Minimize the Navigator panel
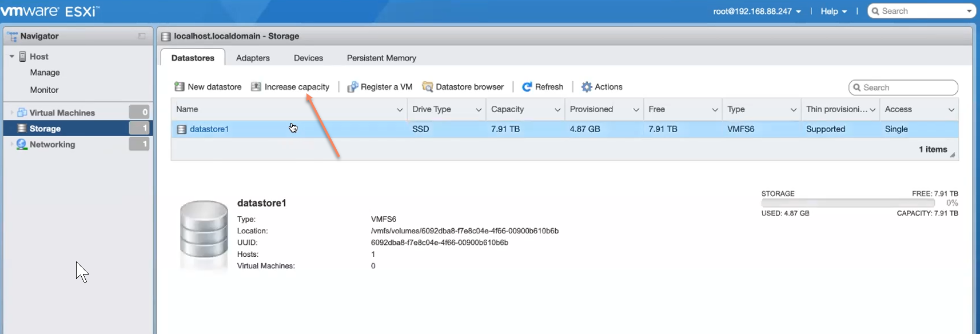Image resolution: width=980 pixels, height=334 pixels. click(142, 36)
